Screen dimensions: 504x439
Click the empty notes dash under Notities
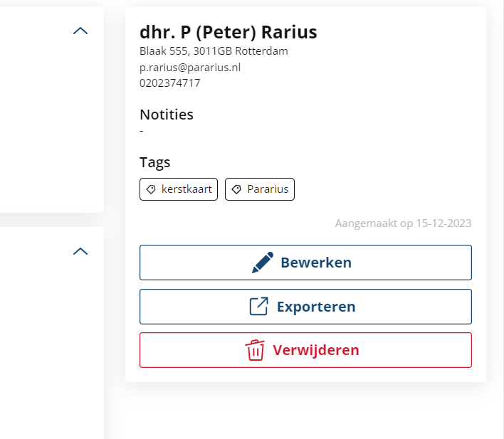point(142,131)
